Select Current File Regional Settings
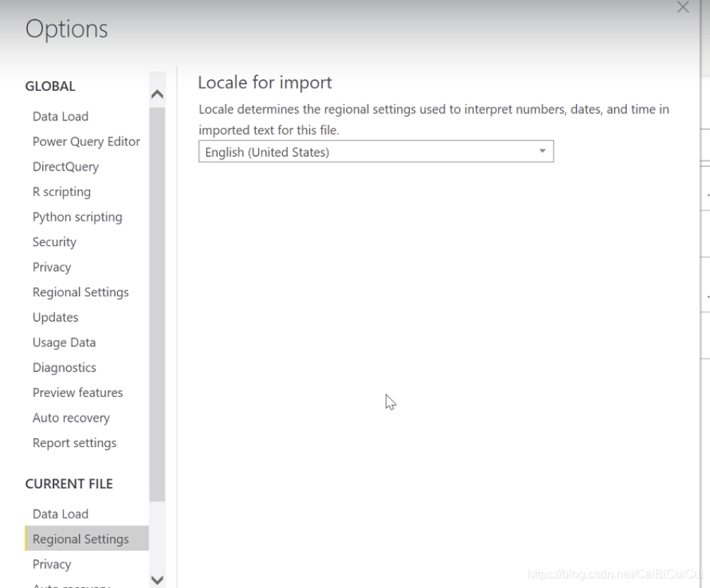710x588 pixels. point(87,538)
